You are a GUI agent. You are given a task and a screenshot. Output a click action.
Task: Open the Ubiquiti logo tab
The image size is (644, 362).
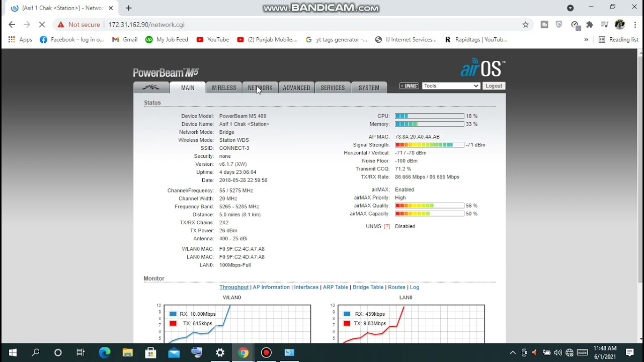click(151, 87)
